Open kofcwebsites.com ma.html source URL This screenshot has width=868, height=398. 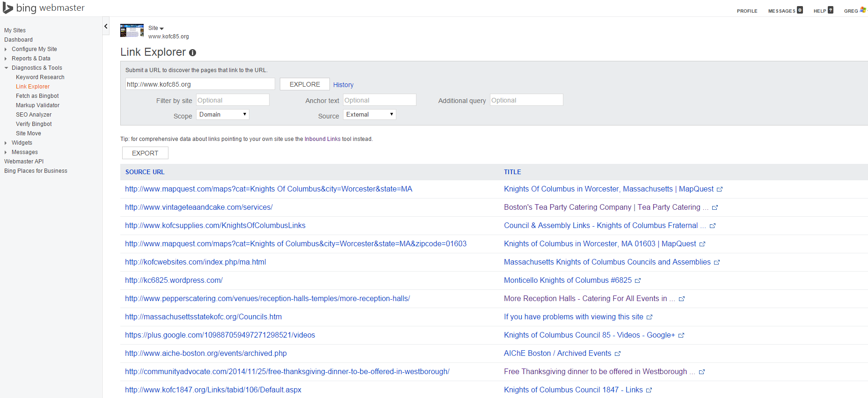196,262
